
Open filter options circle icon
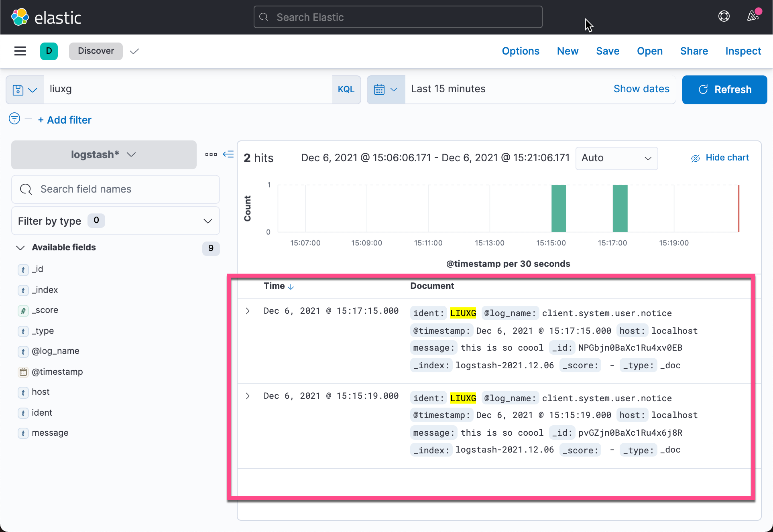pyautogui.click(x=14, y=119)
